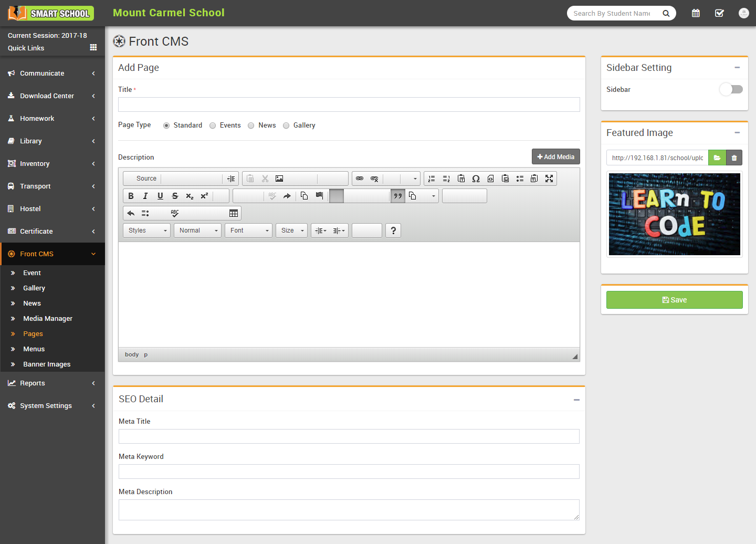
Task: Click the Add Media button
Action: (x=555, y=157)
